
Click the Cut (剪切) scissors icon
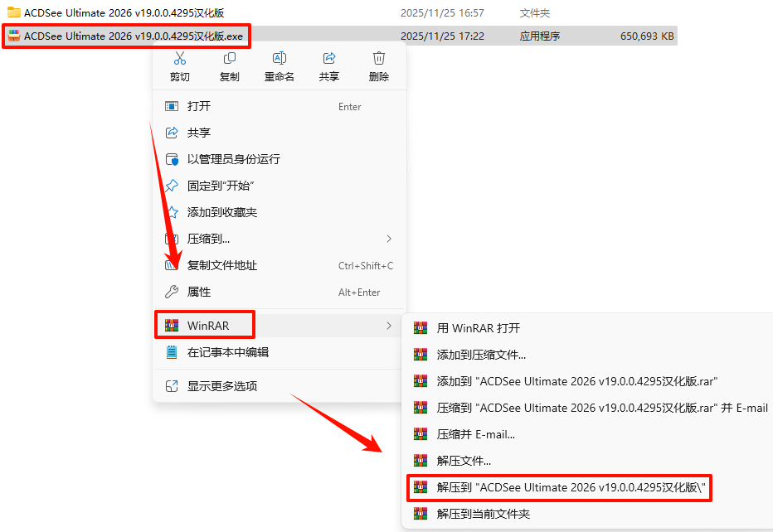[x=180, y=58]
